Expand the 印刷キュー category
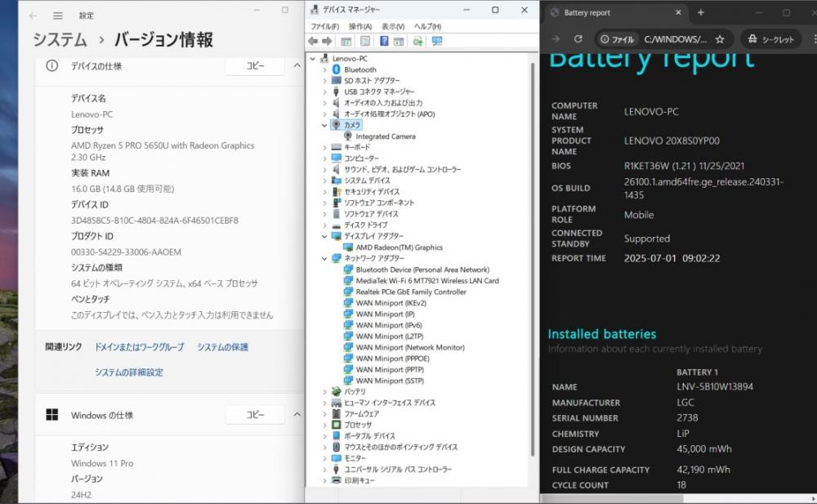The height and width of the screenshot is (504, 817). point(324,480)
